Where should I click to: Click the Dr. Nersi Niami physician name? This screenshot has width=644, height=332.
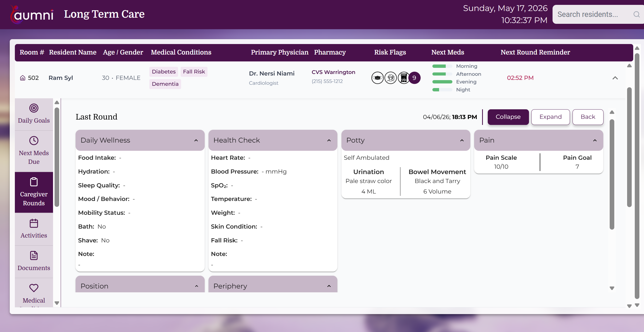[x=272, y=73]
